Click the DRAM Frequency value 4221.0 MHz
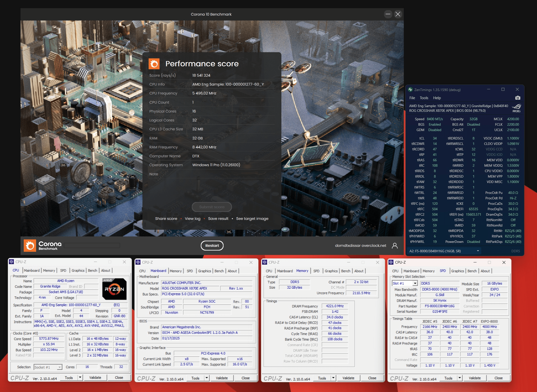The height and width of the screenshot is (392, 537). [335, 306]
